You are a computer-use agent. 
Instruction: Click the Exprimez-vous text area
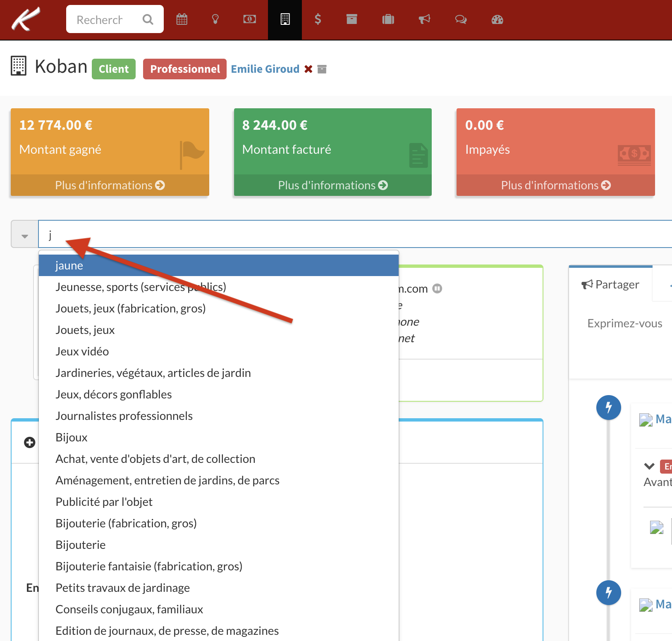click(625, 323)
